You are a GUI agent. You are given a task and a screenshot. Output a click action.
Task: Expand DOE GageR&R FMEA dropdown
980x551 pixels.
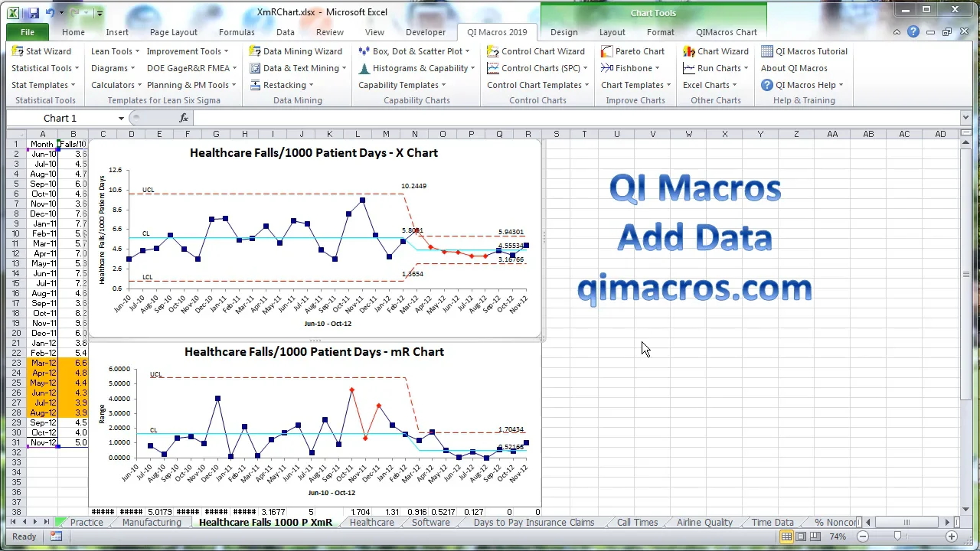pyautogui.click(x=191, y=68)
